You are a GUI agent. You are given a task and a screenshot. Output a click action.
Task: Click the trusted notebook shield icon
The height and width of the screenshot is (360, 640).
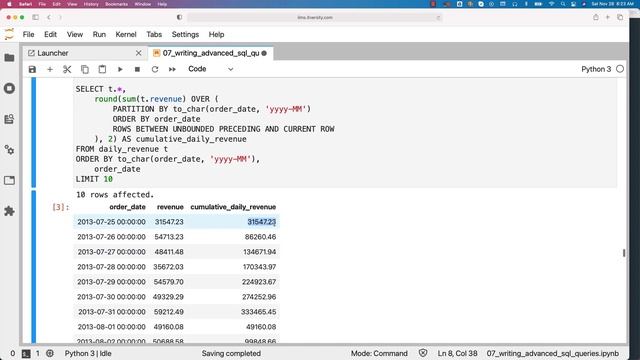423,353
